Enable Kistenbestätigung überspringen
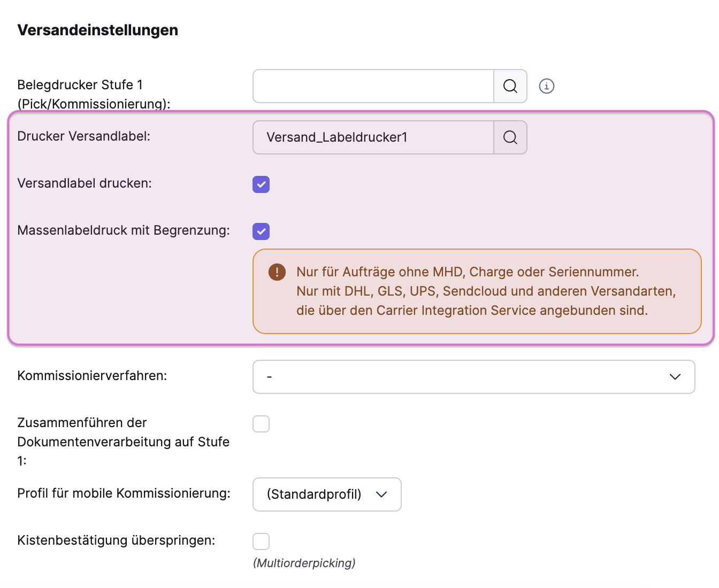The height and width of the screenshot is (588, 719). point(261,541)
